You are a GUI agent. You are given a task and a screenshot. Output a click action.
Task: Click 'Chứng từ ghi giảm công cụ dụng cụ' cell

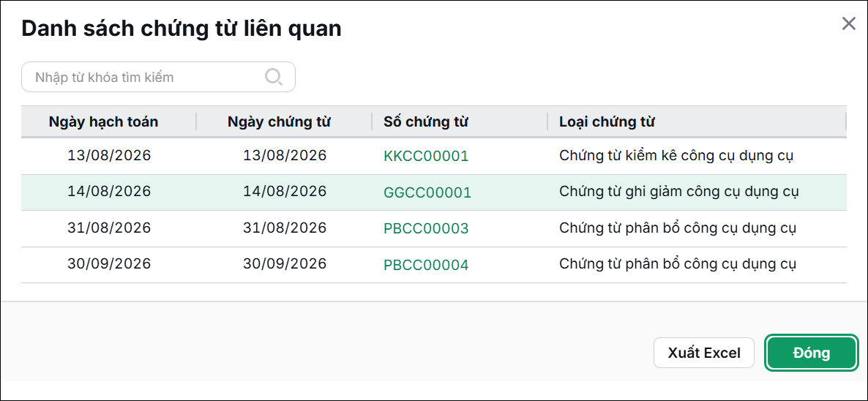click(x=679, y=192)
